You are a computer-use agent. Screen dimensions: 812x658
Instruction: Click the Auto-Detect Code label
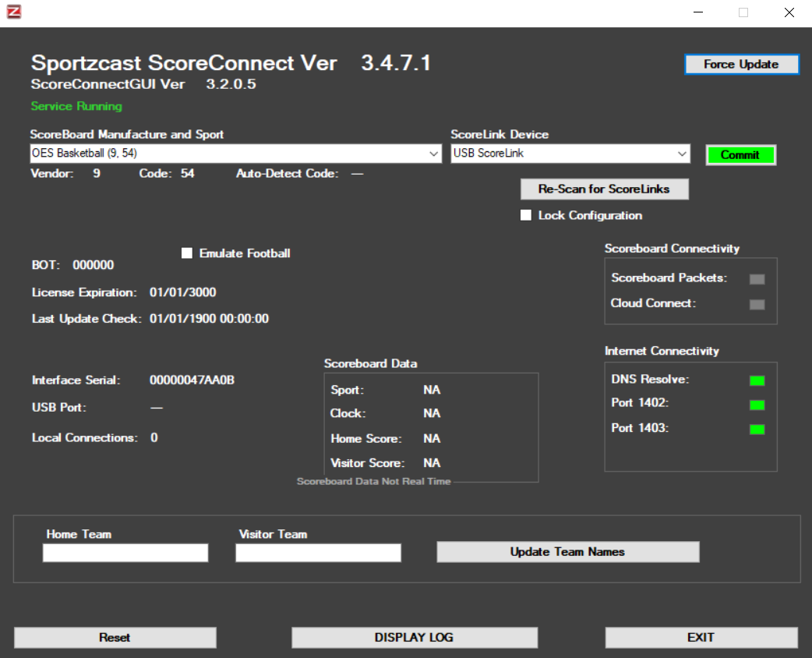click(288, 174)
